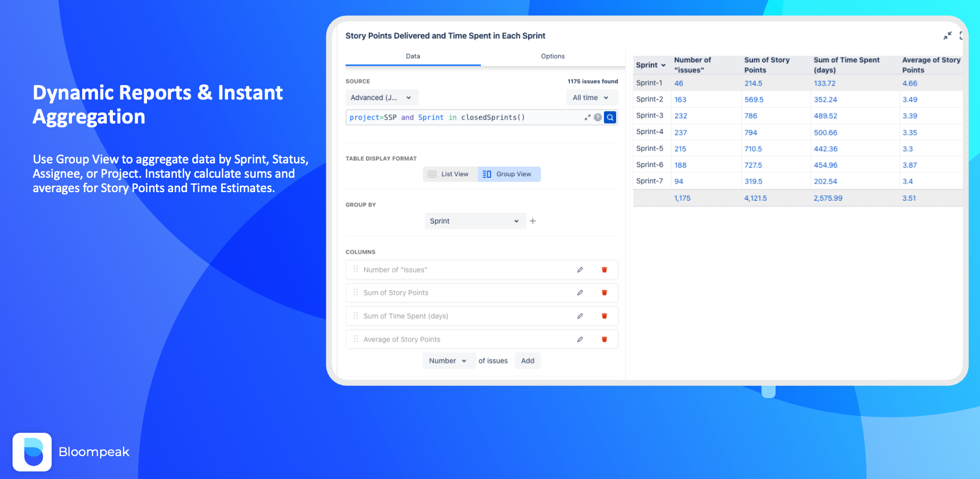The image size is (980, 479).
Task: Delete the Sum of Story Points column
Action: (x=604, y=293)
